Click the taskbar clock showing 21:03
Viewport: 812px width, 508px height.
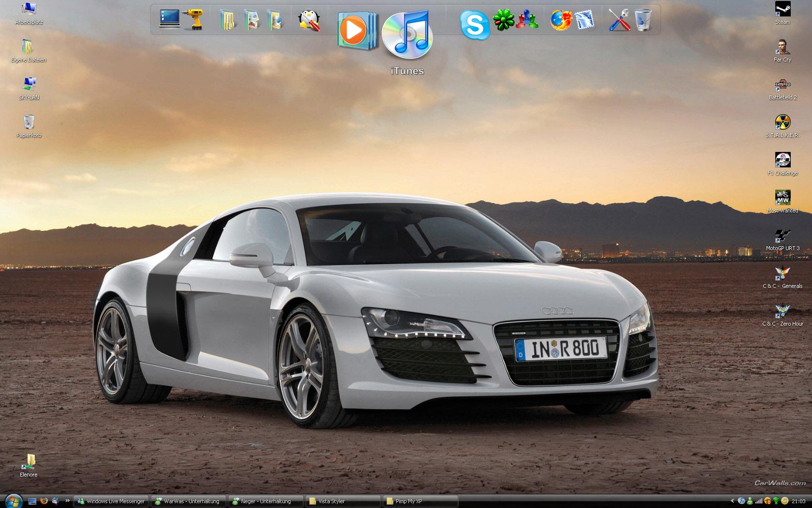798,501
